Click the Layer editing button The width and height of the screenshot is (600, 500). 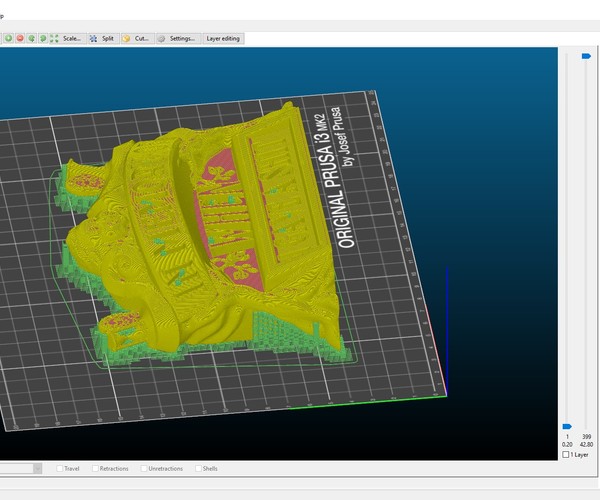(222, 38)
